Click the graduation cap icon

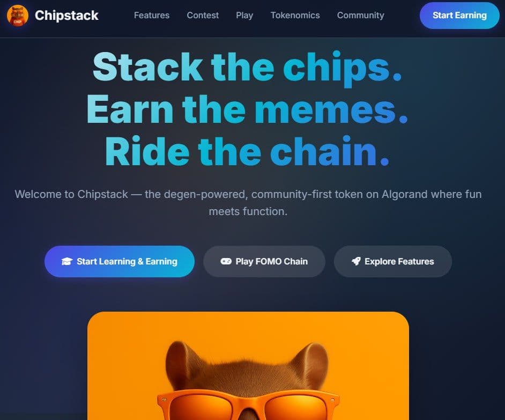coord(67,261)
